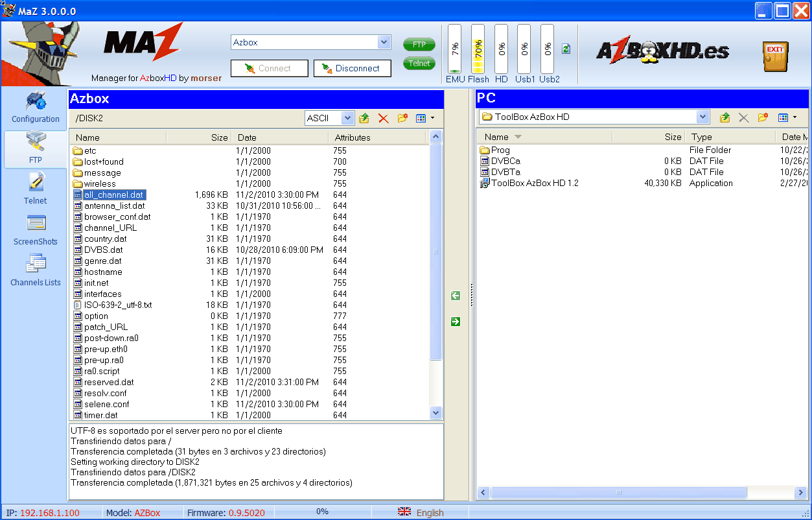Select the FTP section in the sidebar
This screenshot has width=812, height=520.
click(x=35, y=149)
